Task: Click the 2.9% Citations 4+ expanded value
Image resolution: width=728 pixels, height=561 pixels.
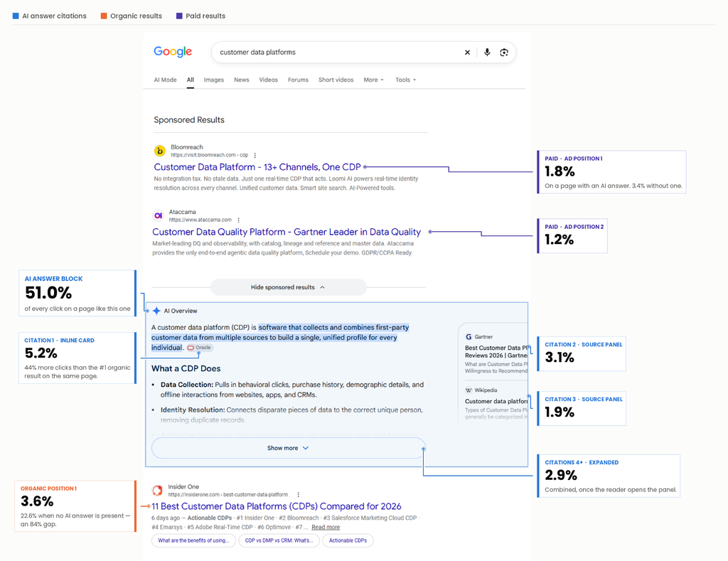Action: click(x=561, y=476)
